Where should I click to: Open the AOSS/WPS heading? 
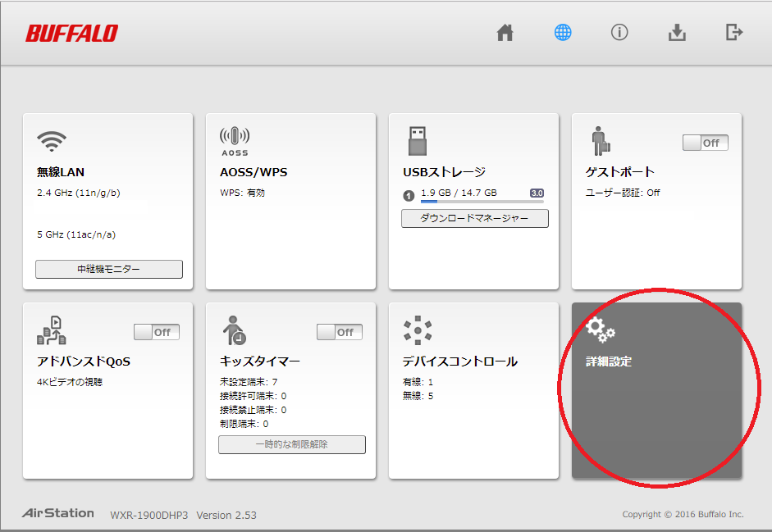(x=254, y=172)
